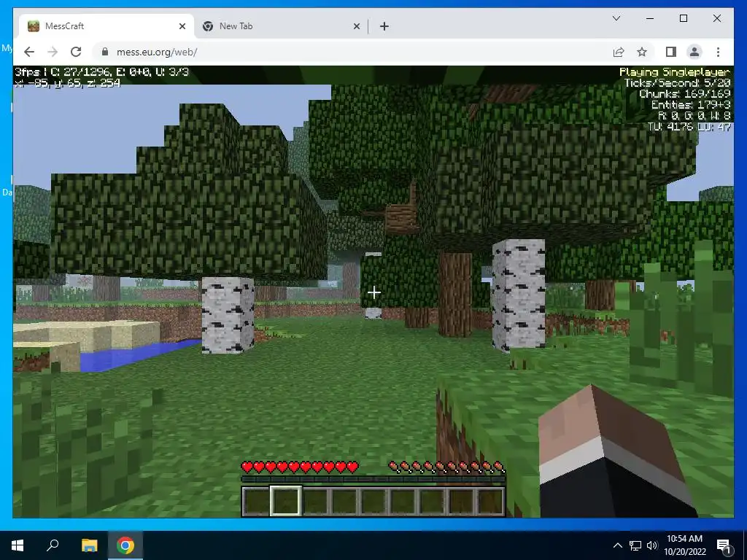Click the birch tree trunk beside the water

[228, 315]
